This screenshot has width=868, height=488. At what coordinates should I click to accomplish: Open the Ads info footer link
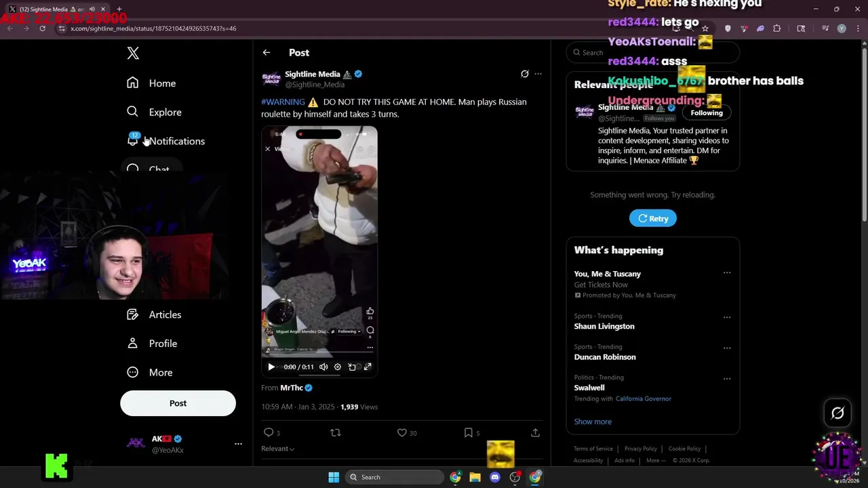(625, 460)
